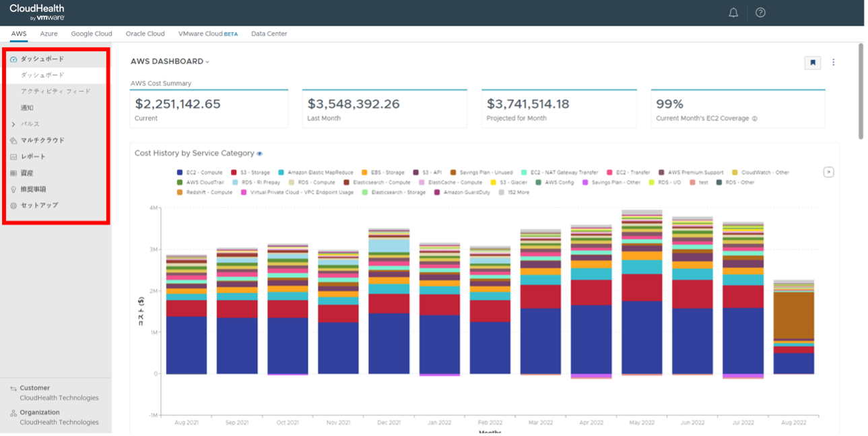Switch to the Data Center tab
The image size is (868, 436).
coord(269,34)
